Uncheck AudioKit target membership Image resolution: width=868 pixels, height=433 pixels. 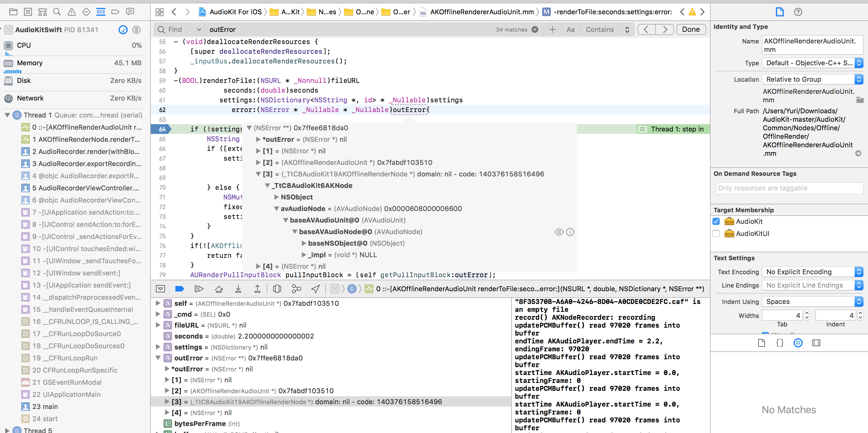click(716, 222)
